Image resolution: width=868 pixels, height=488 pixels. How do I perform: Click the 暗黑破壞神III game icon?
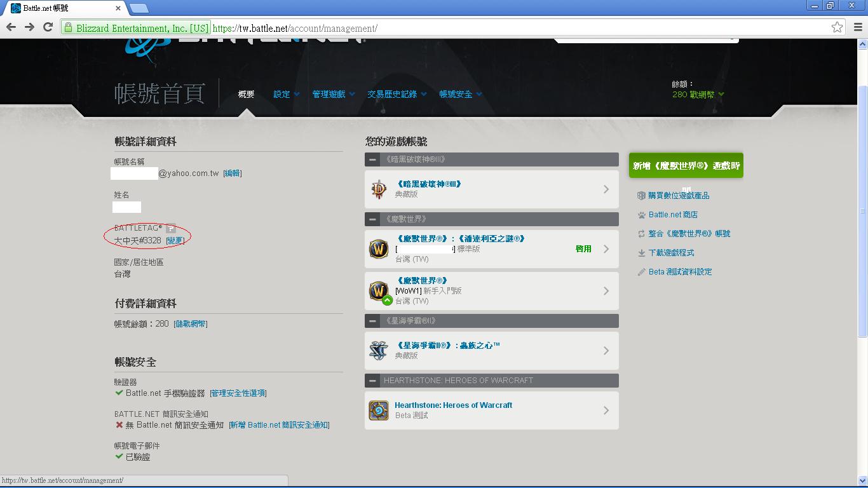379,189
